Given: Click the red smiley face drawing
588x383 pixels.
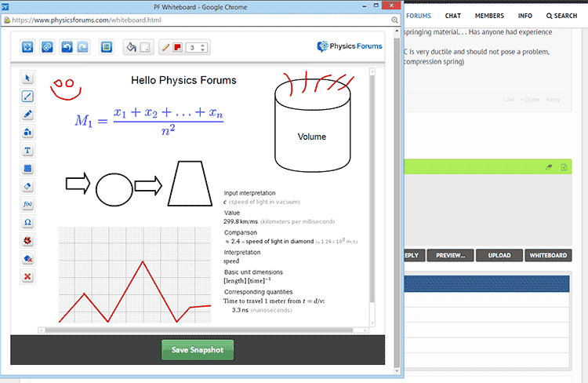Looking at the screenshot, I should [x=66, y=89].
